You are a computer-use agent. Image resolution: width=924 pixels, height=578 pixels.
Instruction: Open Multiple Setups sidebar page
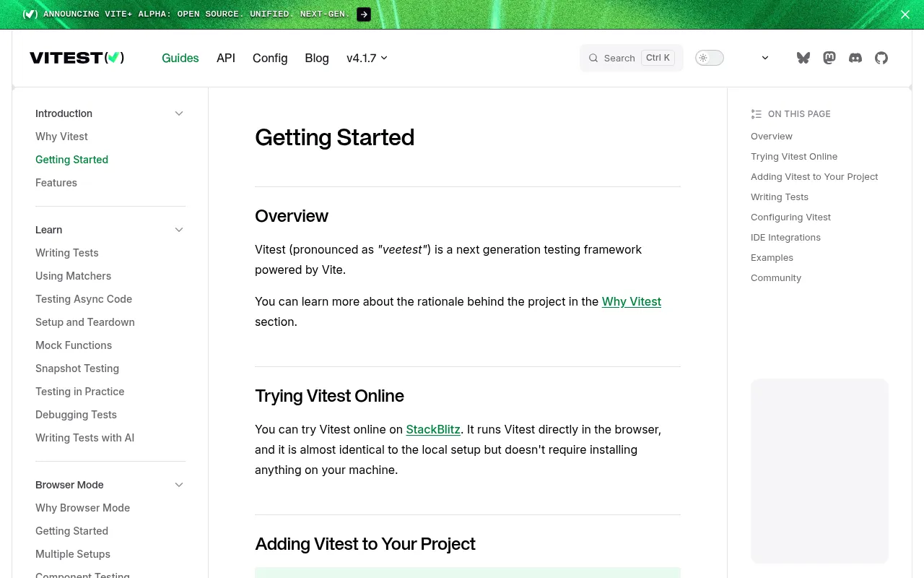[x=73, y=554]
